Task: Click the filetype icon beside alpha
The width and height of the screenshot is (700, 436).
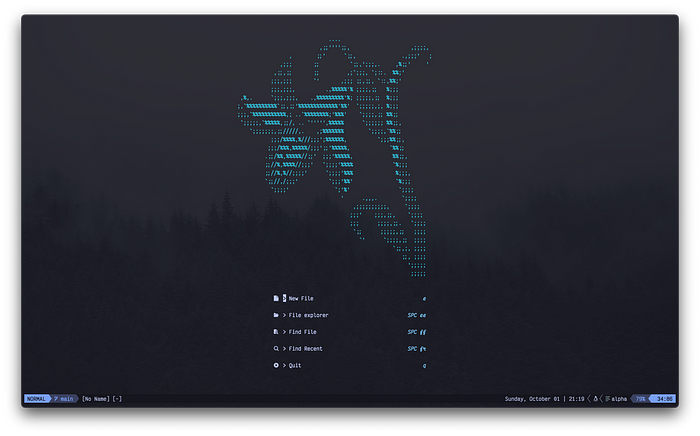Action: (x=608, y=399)
